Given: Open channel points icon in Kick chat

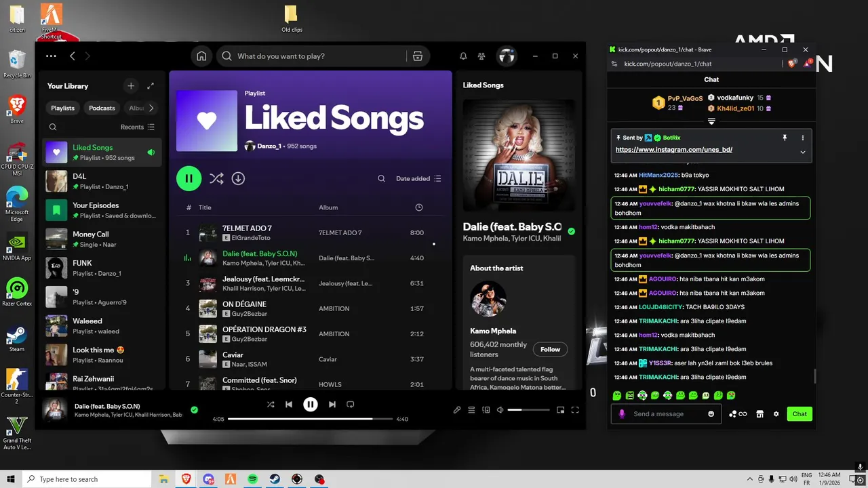Looking at the screenshot, I should tap(738, 414).
